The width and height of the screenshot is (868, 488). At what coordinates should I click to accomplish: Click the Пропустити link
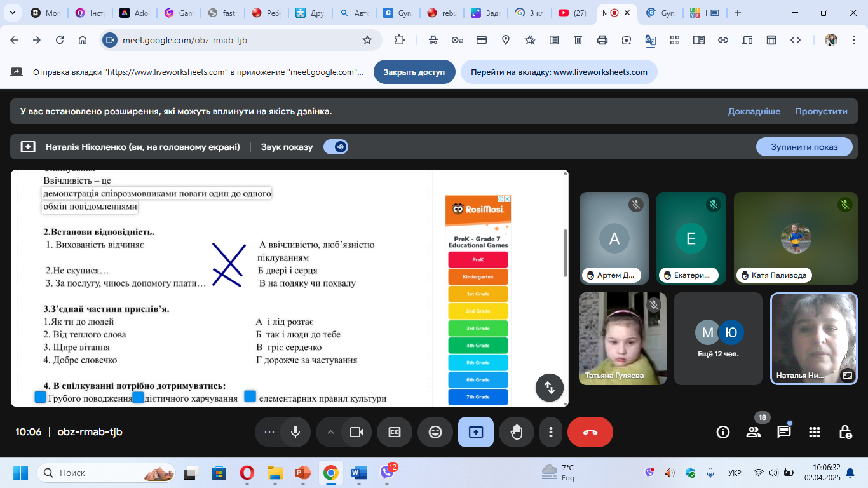(822, 111)
